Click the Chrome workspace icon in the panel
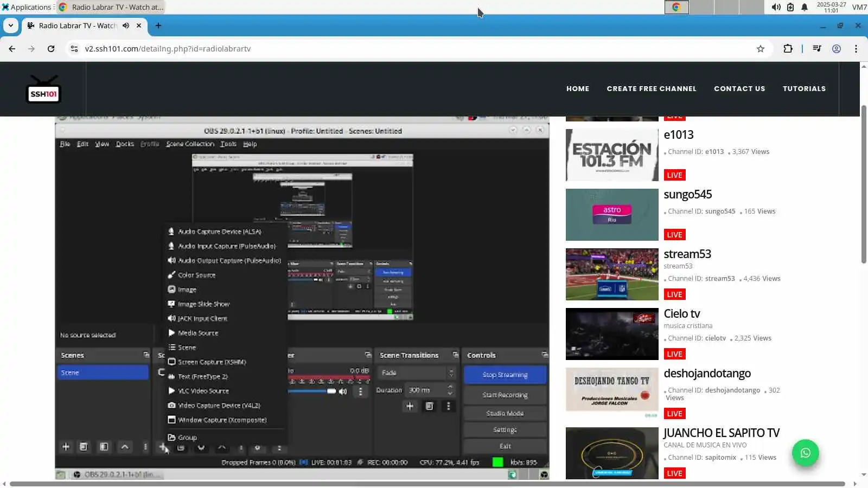The width and height of the screenshot is (868, 488). (676, 7)
